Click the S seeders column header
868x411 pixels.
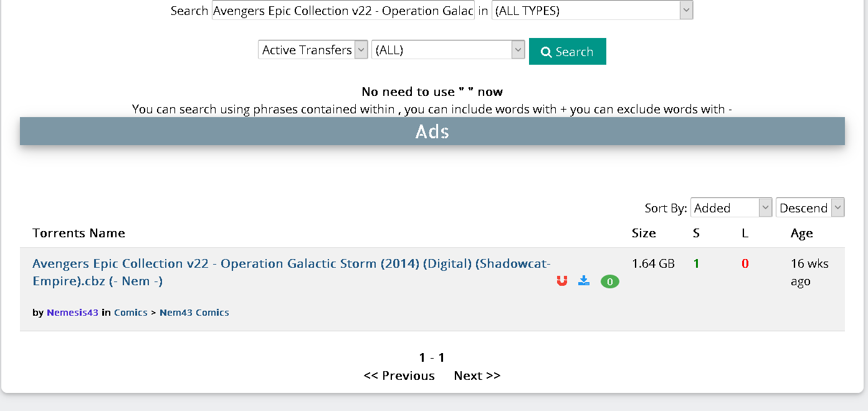[x=697, y=233]
